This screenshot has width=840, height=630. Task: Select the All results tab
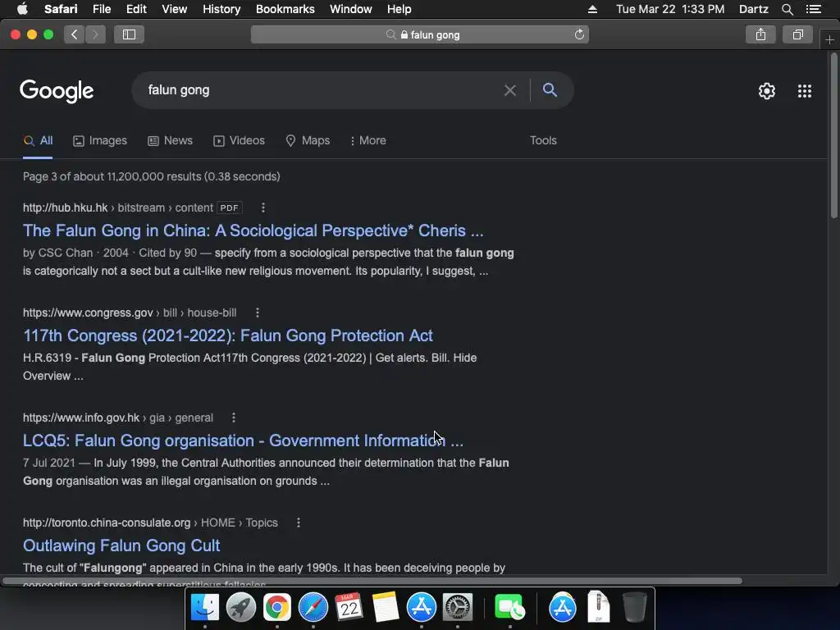(x=38, y=141)
